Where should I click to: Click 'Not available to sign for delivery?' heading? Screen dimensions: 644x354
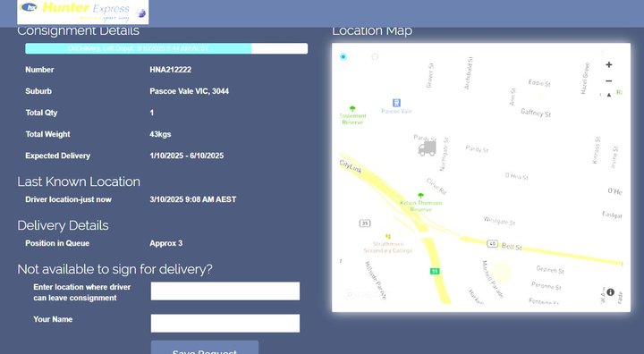(115, 269)
